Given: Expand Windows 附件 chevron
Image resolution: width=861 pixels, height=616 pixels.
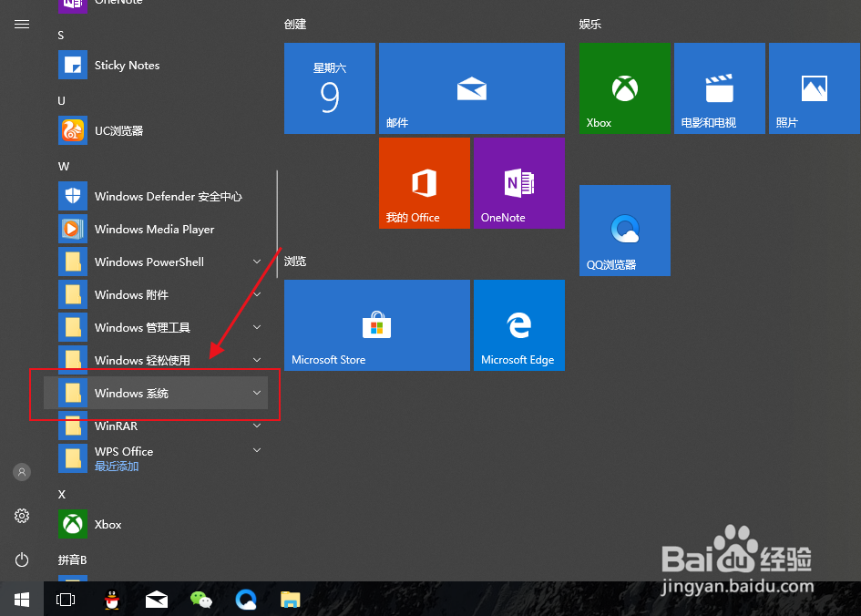Looking at the screenshot, I should point(256,294).
